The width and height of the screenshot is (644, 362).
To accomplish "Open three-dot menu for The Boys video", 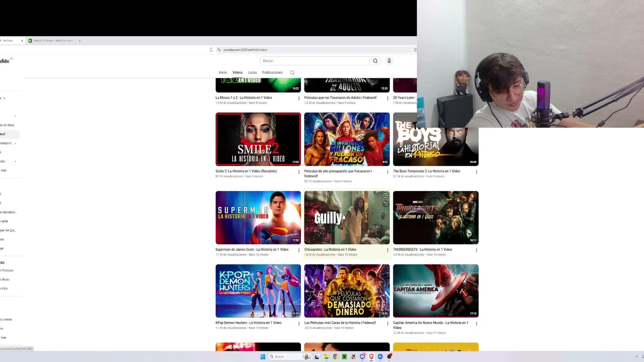I will point(476,172).
